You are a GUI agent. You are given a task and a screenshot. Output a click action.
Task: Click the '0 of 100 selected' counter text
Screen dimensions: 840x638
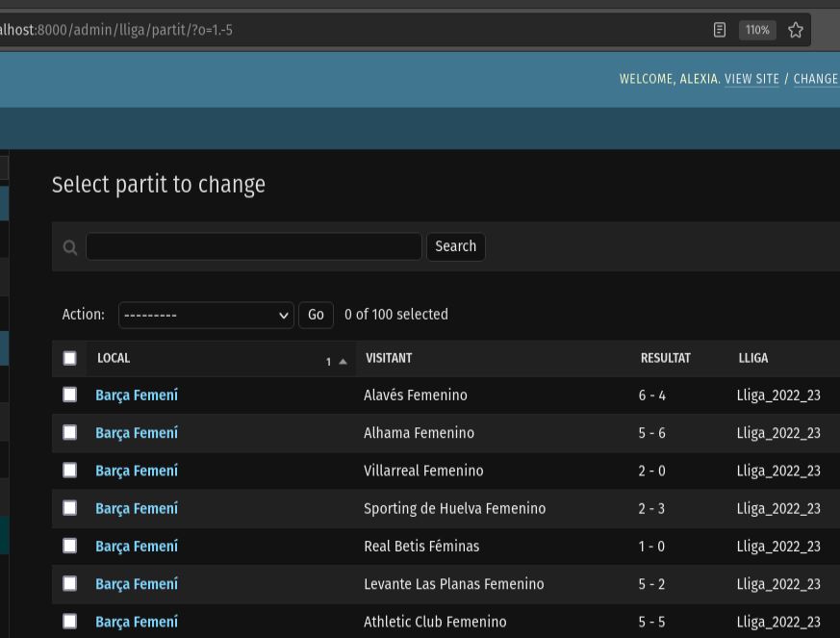pos(396,315)
